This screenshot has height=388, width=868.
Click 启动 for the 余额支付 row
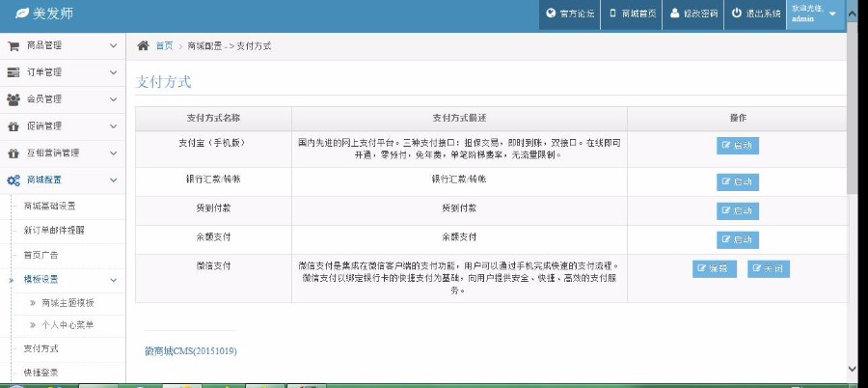pos(738,239)
